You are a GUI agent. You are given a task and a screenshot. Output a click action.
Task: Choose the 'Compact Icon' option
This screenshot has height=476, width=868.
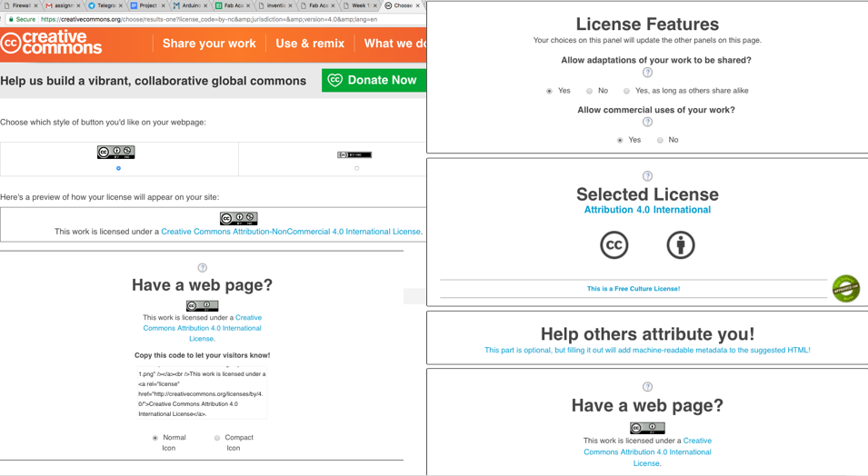(x=217, y=438)
